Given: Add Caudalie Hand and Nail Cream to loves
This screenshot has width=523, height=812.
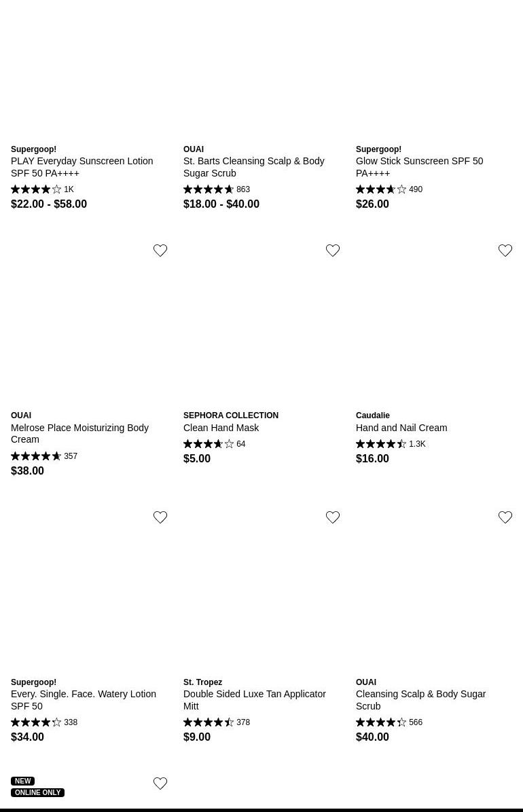Looking at the screenshot, I should [x=505, y=251].
